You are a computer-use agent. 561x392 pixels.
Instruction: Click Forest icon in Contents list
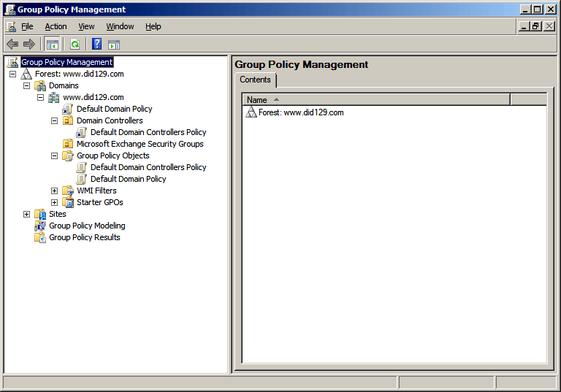pos(251,112)
